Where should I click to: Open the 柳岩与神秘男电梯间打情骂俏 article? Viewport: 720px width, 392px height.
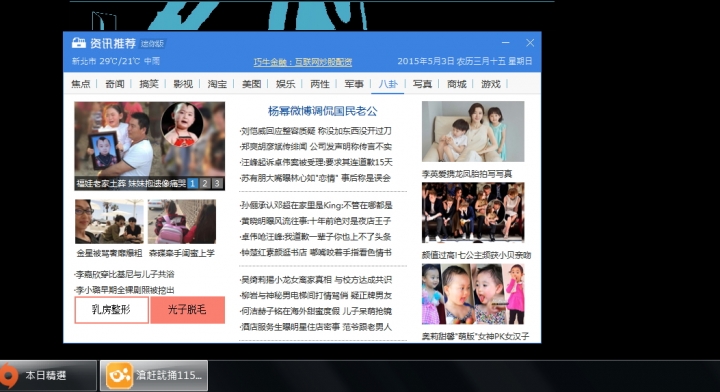(x=316, y=296)
